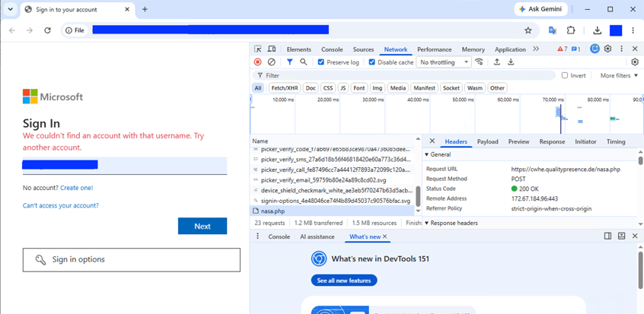
Task: Open the browser Extensions puzzle icon
Action: point(571,30)
